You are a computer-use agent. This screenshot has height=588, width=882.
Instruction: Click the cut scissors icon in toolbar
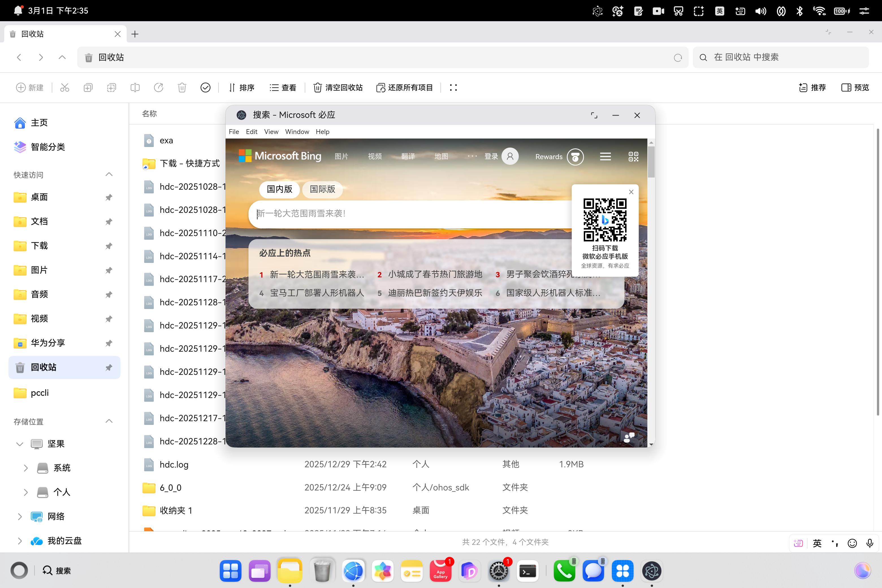64,87
